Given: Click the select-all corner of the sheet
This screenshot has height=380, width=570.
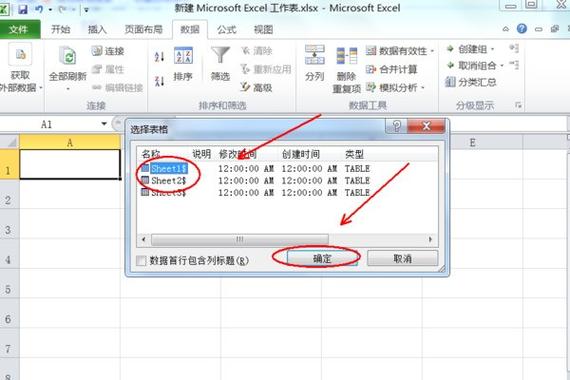Looking at the screenshot, I should click(9, 142).
